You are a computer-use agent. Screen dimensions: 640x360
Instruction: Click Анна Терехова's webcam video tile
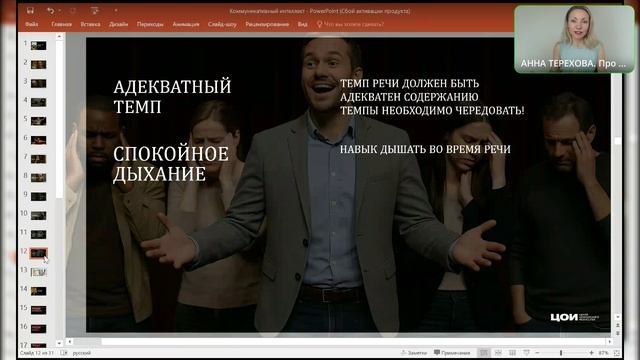point(574,39)
